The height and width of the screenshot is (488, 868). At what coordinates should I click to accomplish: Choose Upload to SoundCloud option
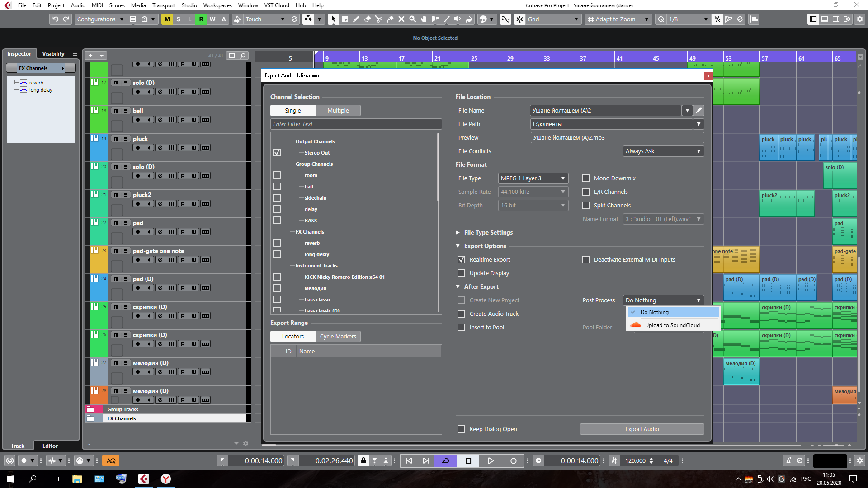point(672,325)
